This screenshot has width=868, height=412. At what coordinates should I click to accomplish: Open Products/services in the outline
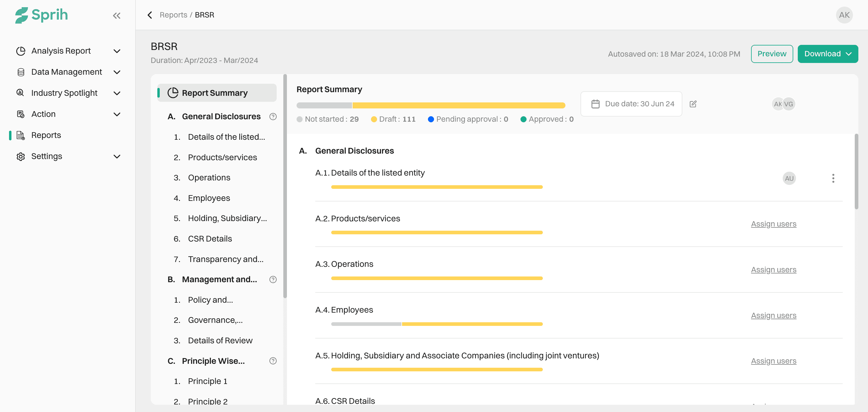coord(222,158)
